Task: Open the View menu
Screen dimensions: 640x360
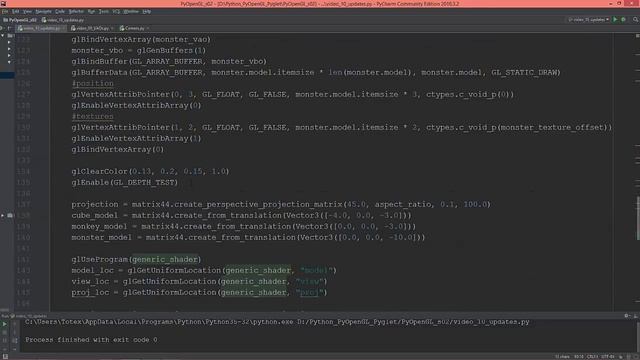Action: coord(27,11)
